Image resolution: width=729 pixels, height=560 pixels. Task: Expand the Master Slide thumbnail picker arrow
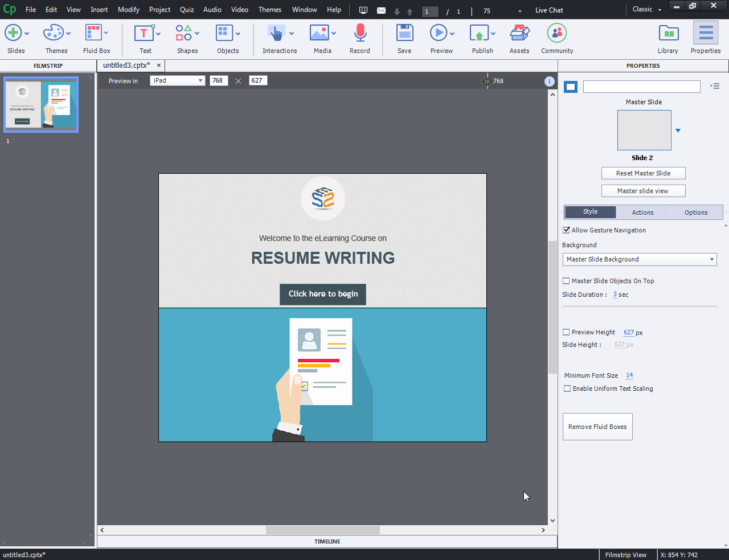(x=678, y=130)
